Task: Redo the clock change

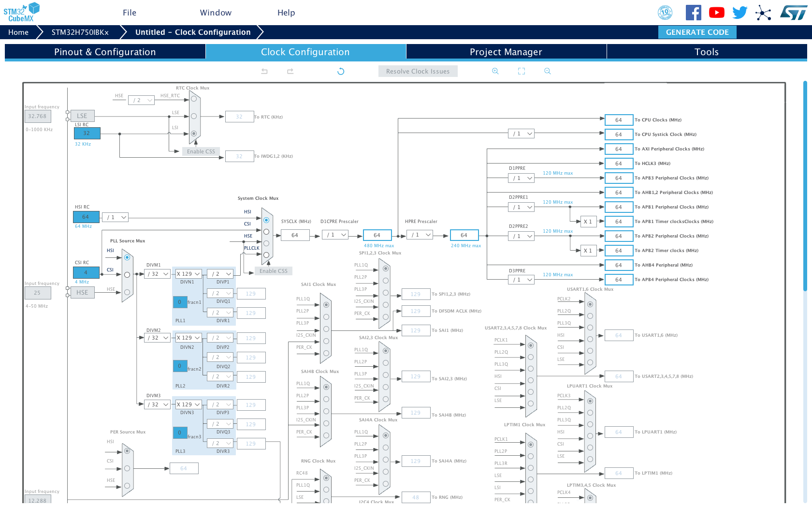Action: 290,71
